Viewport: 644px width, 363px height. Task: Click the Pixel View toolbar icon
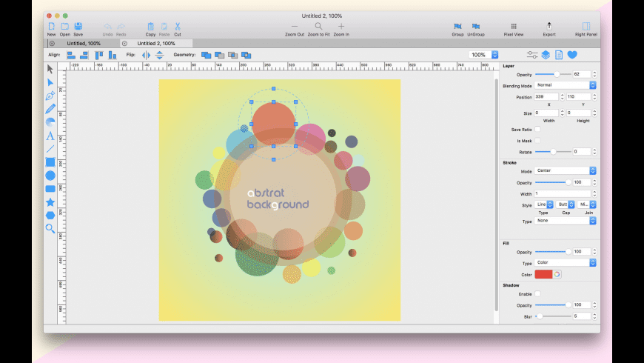(x=514, y=27)
